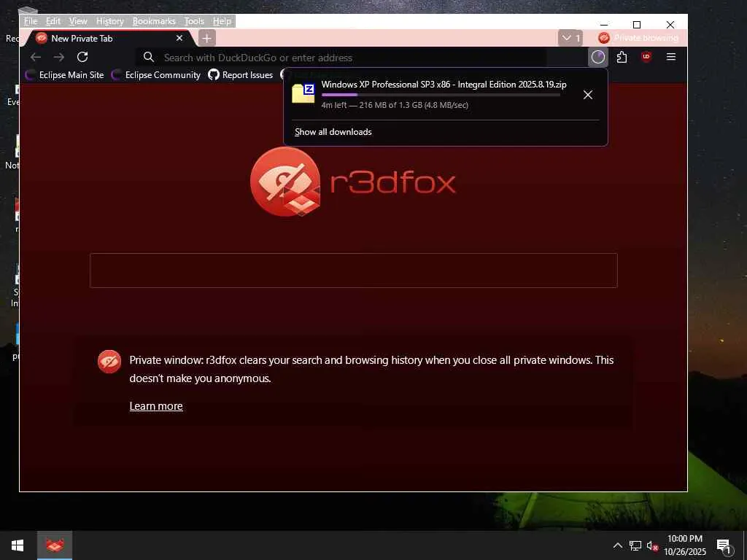This screenshot has height=560, width=747.
Task: Click the Private browsing indicator
Action: [638, 38]
